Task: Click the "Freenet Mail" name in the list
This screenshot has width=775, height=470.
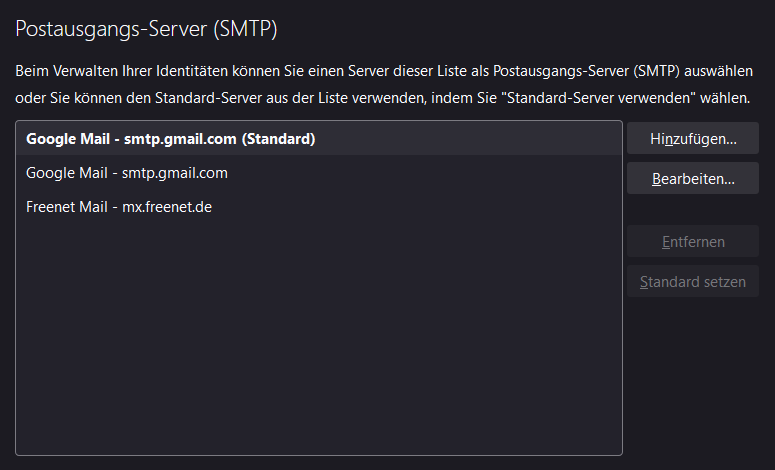Action: (x=63, y=207)
